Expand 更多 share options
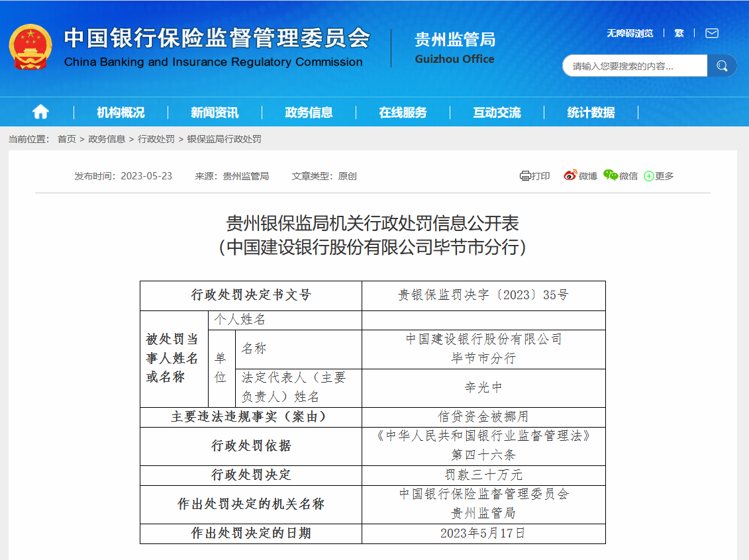 point(659,176)
